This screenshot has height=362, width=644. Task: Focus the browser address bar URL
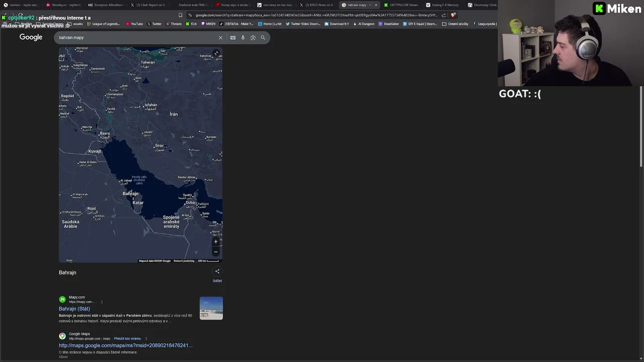click(x=316, y=15)
